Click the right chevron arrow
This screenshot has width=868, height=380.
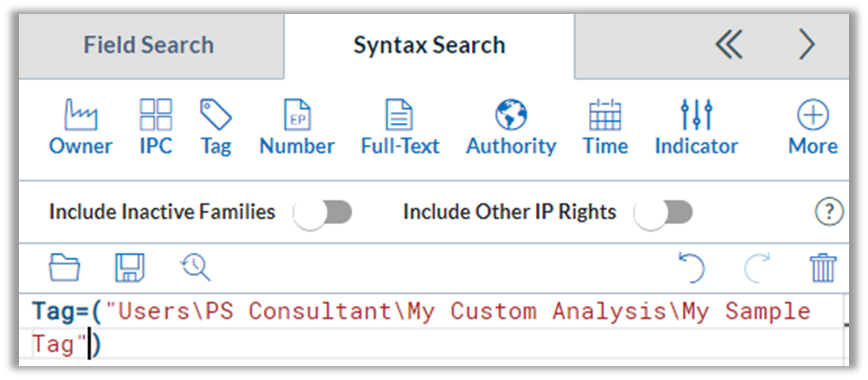[807, 44]
